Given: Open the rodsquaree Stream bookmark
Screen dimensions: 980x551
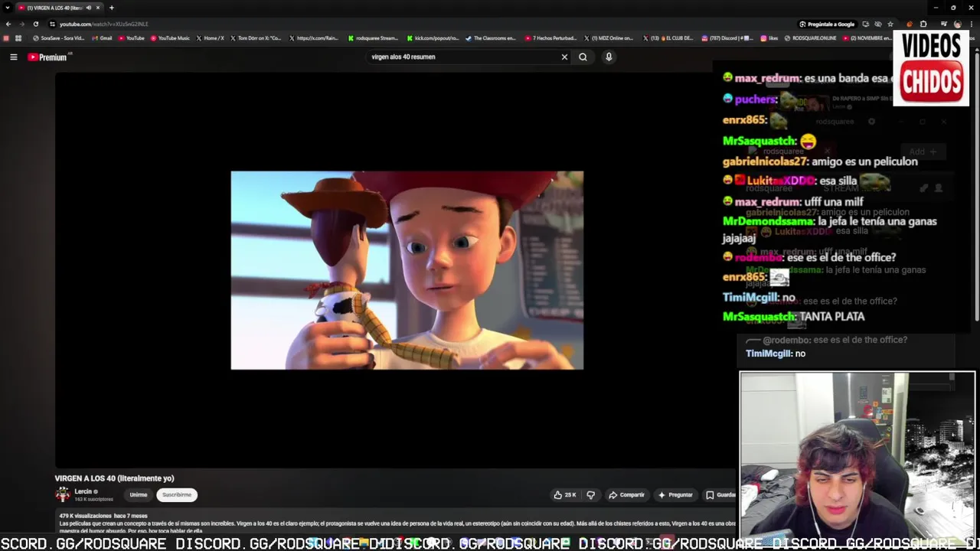Looking at the screenshot, I should 374,38.
